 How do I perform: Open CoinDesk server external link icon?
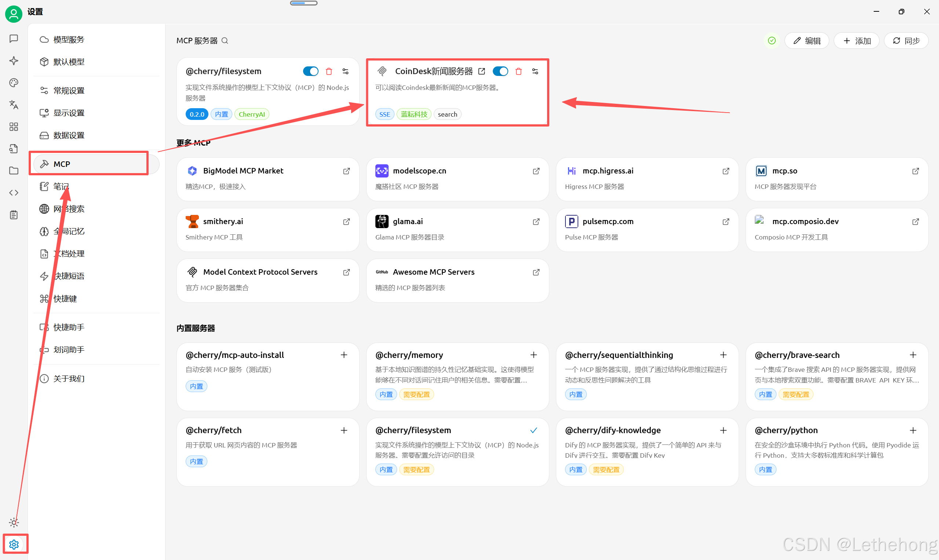482,71
